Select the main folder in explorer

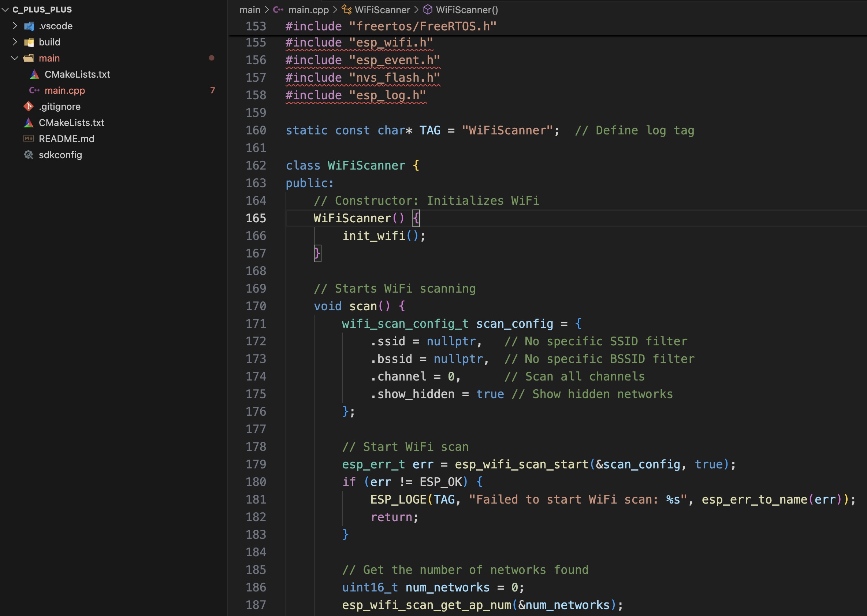49,58
